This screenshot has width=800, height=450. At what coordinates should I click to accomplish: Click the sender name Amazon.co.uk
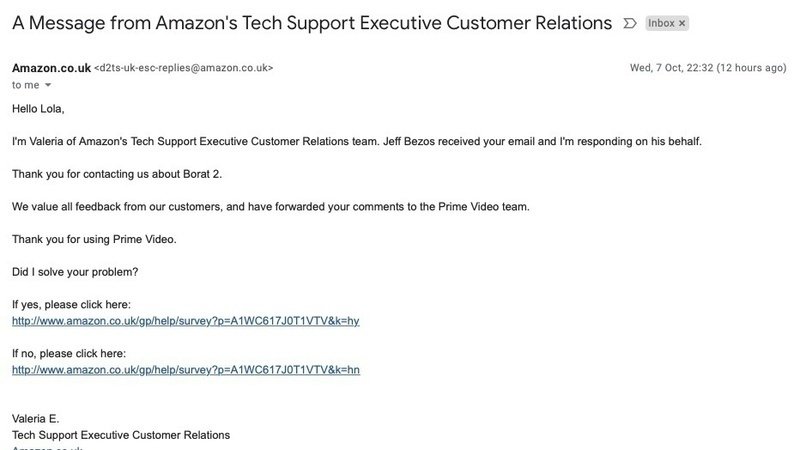click(x=50, y=68)
